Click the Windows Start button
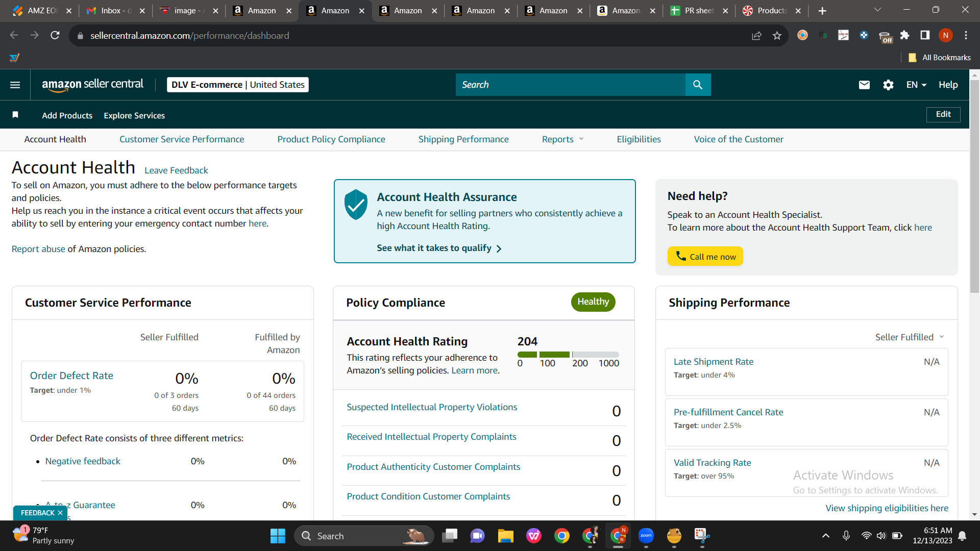 [278, 536]
